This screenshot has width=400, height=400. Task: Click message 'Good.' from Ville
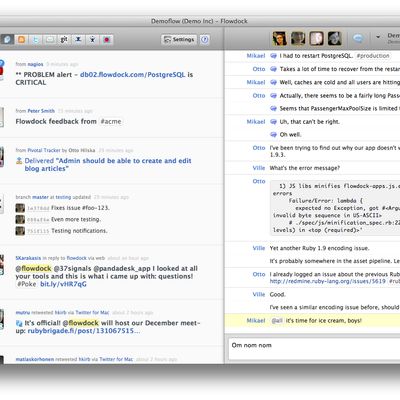[x=277, y=294]
